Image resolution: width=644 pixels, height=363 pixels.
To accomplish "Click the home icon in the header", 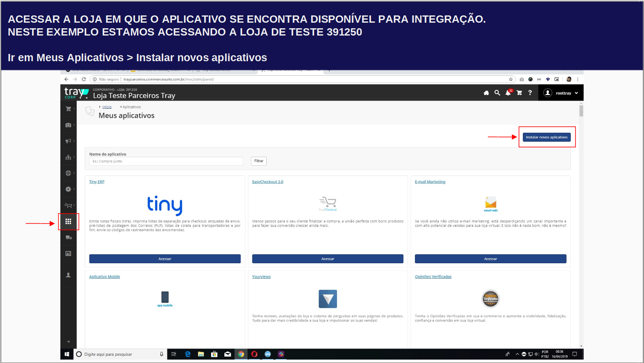I will pos(486,93).
